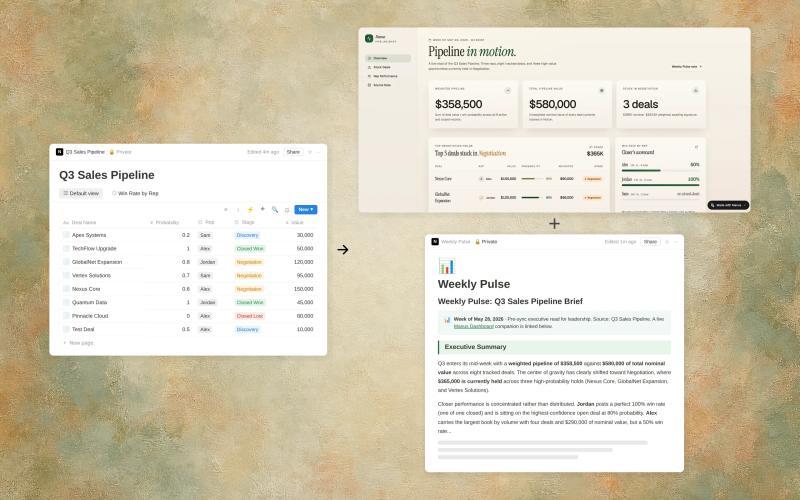Switch to the Win Rate by Rep tab

tap(135, 193)
